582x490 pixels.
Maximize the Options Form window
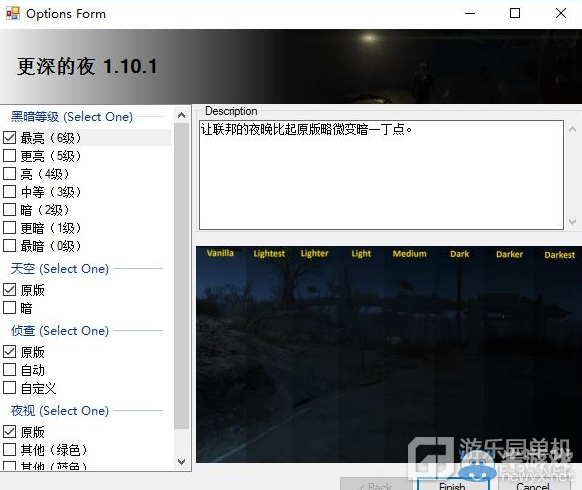(x=515, y=13)
